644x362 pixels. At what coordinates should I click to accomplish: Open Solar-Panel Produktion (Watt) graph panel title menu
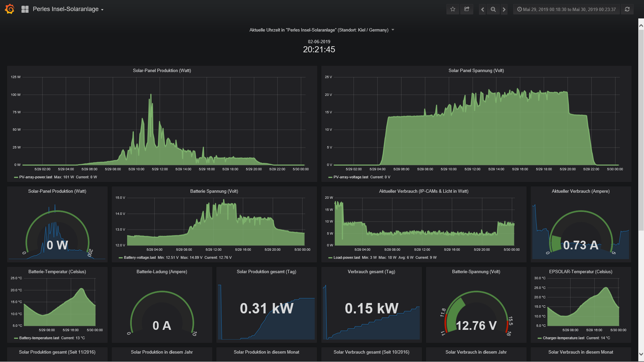pos(162,70)
